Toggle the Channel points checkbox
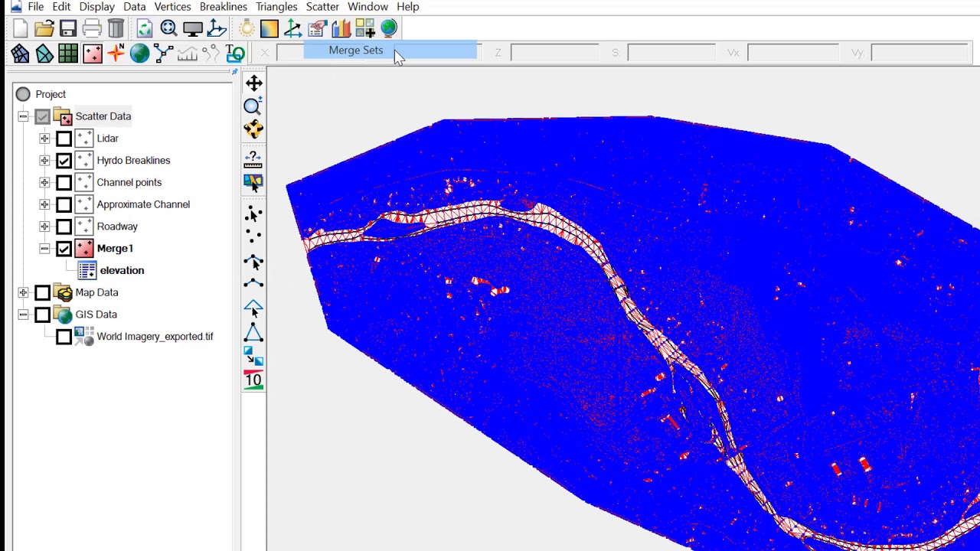The height and width of the screenshot is (551, 980). [64, 183]
